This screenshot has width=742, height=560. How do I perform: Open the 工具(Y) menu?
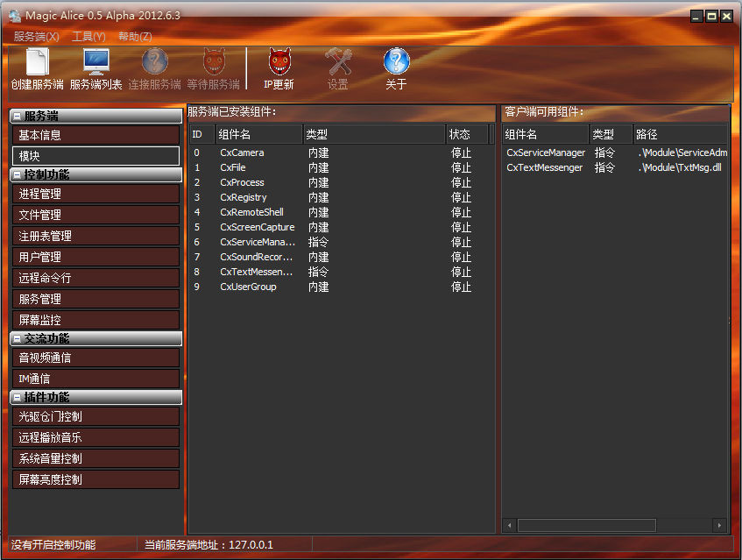pyautogui.click(x=88, y=37)
